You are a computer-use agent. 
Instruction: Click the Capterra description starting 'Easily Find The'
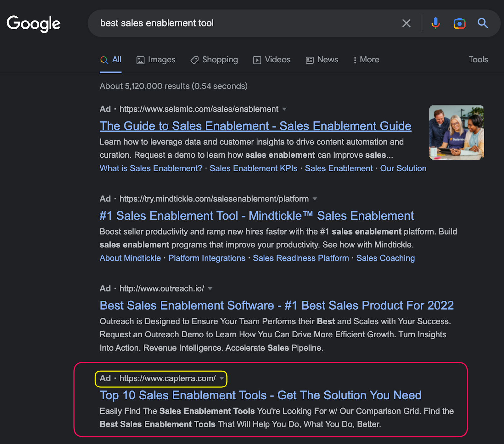click(277, 418)
